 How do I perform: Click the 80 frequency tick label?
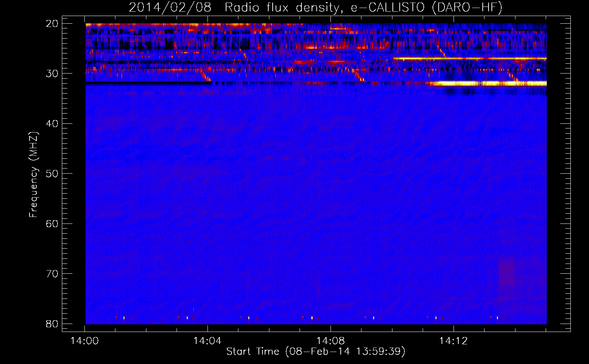click(52, 324)
